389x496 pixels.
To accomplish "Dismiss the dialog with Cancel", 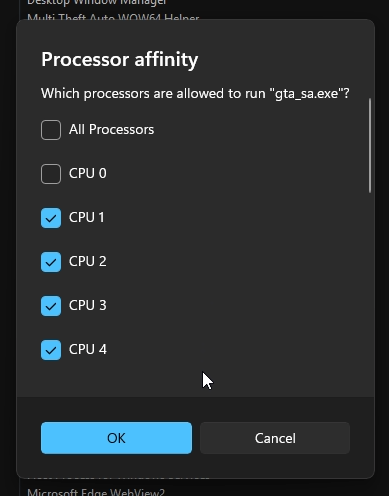I will coord(275,438).
